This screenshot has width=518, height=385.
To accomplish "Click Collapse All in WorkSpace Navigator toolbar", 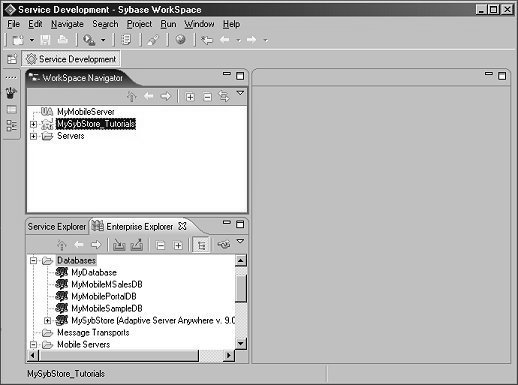I will point(207,97).
